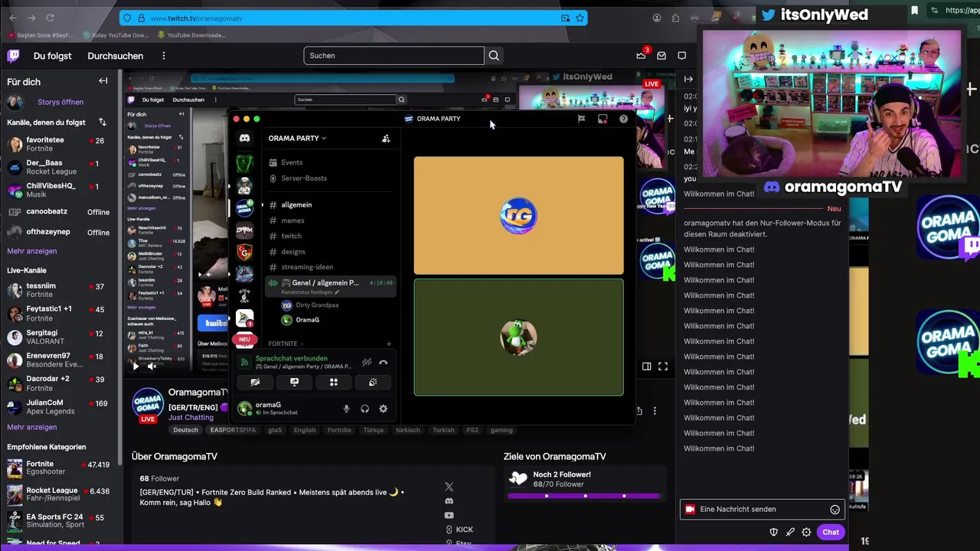Image resolution: width=980 pixels, height=551 pixels.
Task: Open followed channel Der__Baas
Action: [60, 168]
